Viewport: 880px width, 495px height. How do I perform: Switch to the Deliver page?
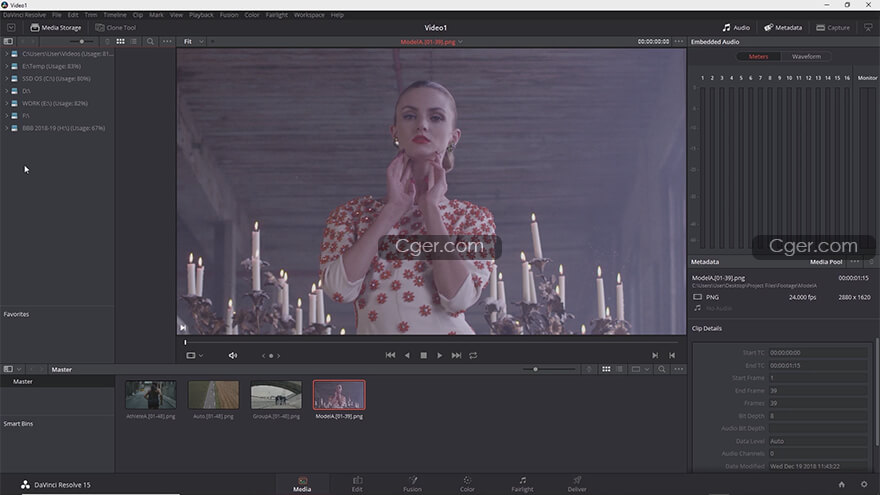tap(577, 484)
